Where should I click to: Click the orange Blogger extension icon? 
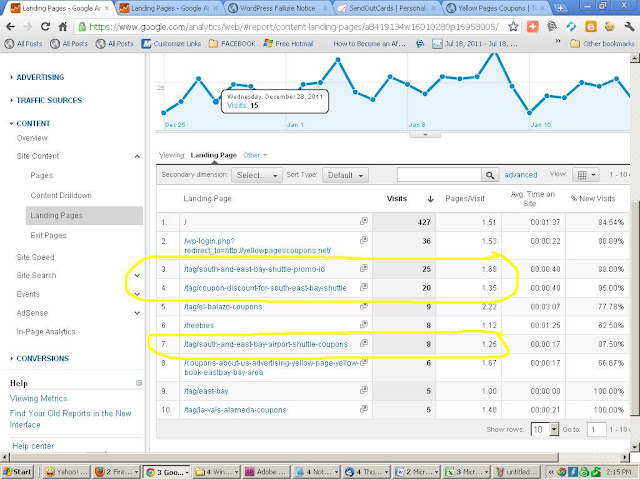click(x=590, y=27)
